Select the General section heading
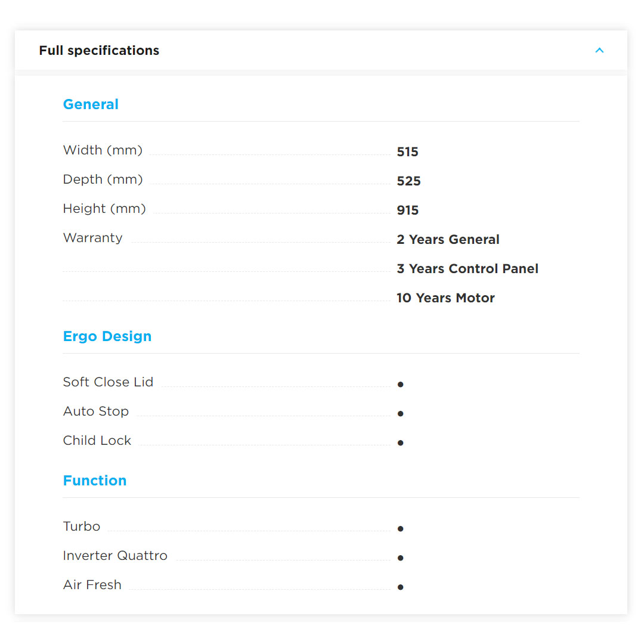The width and height of the screenshot is (644, 644). coord(91,104)
